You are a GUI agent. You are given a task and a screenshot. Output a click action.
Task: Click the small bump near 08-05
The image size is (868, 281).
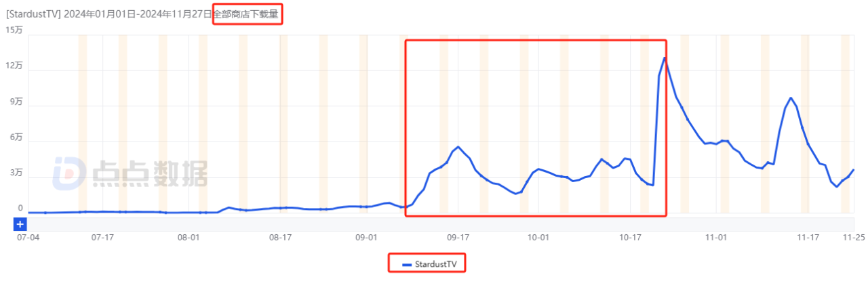point(229,207)
